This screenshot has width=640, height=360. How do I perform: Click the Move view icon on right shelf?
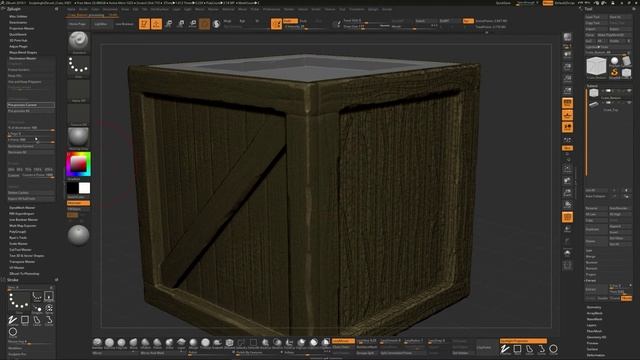567,180
